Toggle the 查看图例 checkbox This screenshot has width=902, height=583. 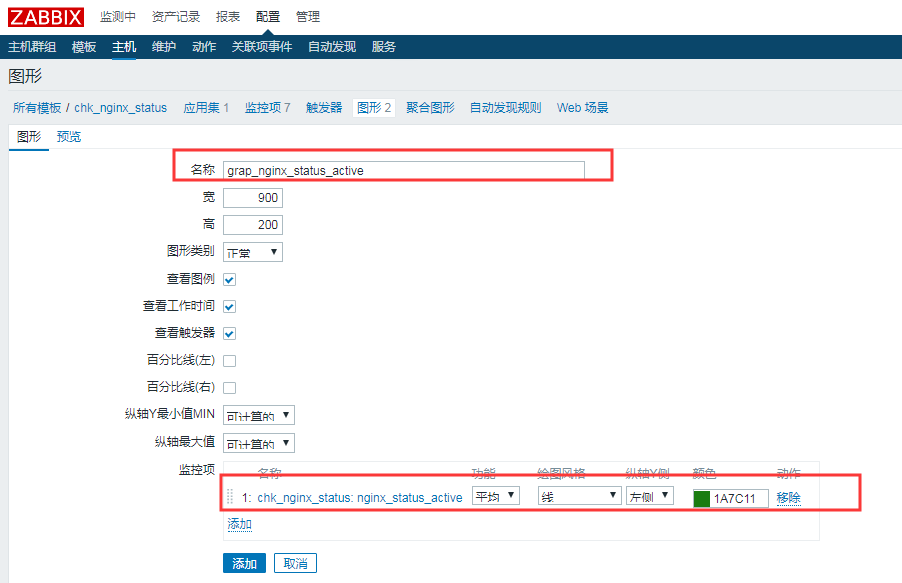tap(230, 280)
